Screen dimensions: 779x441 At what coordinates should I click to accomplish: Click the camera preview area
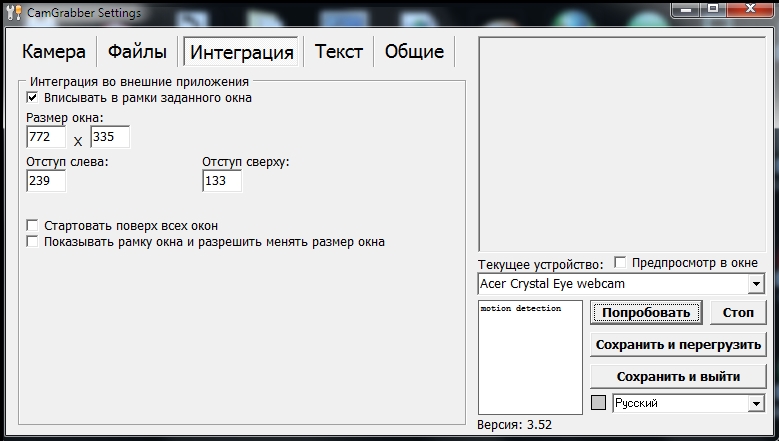click(622, 144)
